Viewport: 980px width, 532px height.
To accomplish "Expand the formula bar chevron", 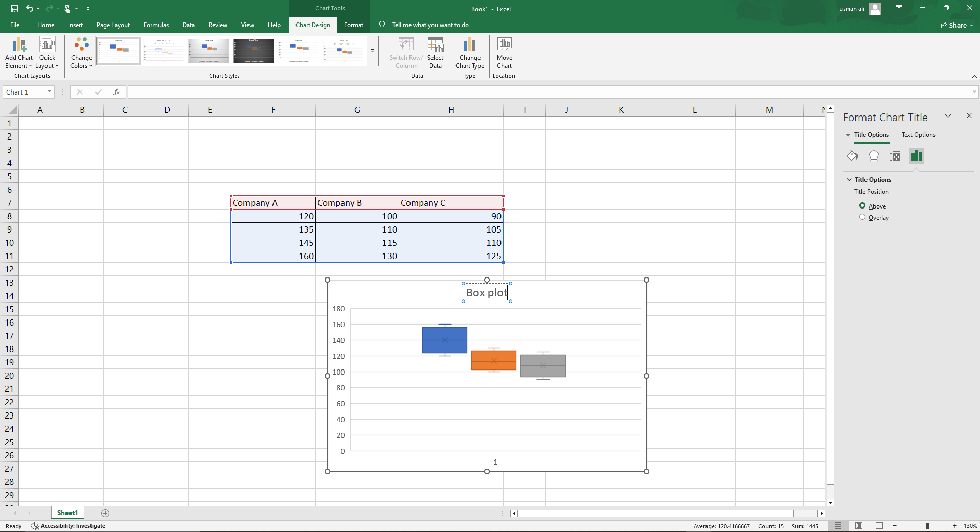I will pos(974,92).
